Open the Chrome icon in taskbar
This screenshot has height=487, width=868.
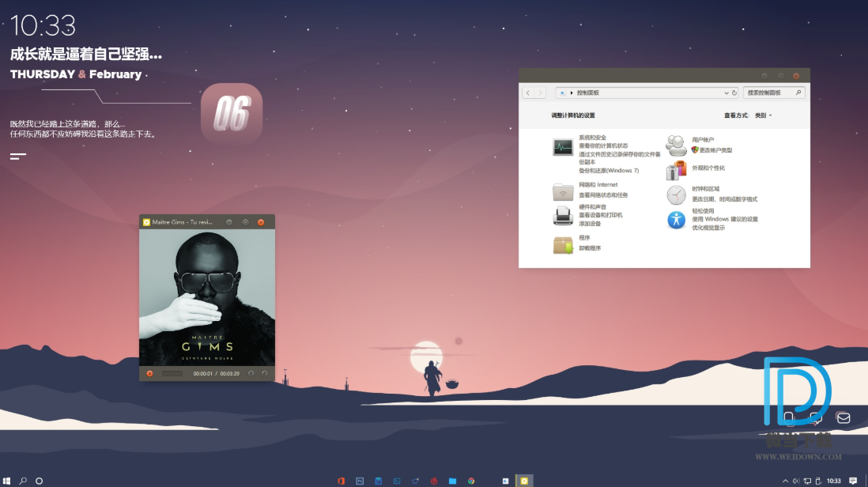coord(471,481)
